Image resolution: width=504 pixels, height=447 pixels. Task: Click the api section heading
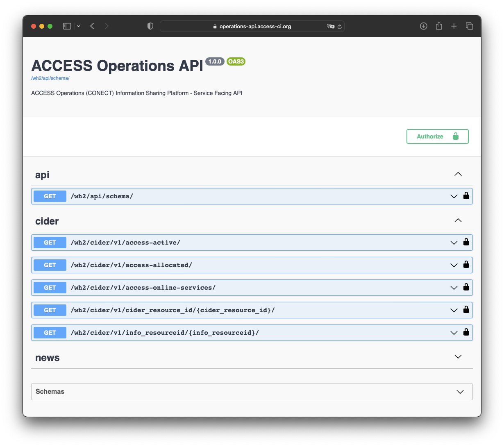pyautogui.click(x=42, y=175)
